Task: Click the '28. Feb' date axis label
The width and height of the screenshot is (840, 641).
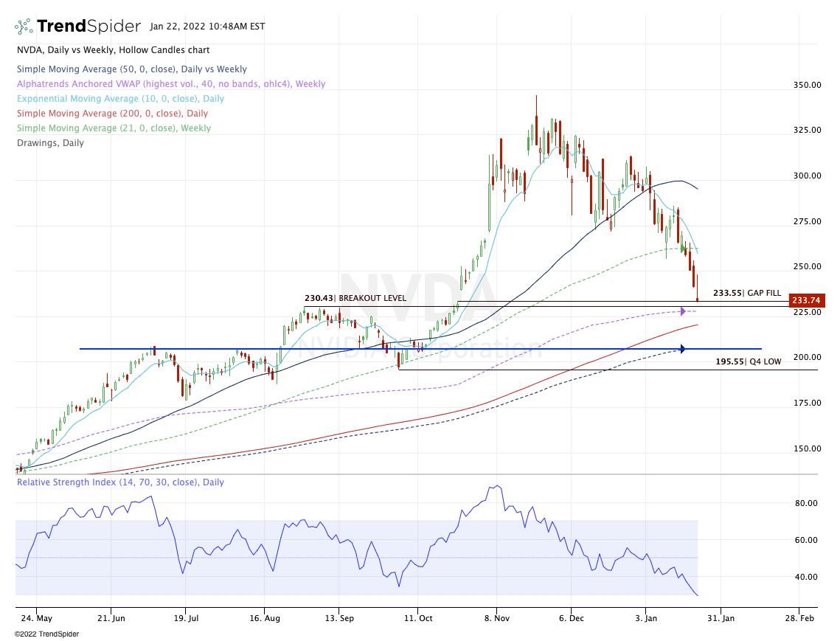Action: coord(799,618)
